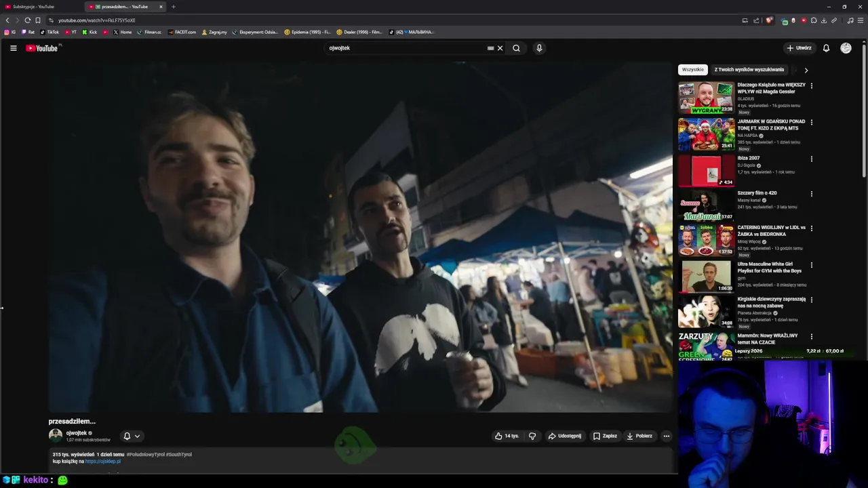Go back in browser history
This screenshot has height=488, width=868.
[x=7, y=20]
